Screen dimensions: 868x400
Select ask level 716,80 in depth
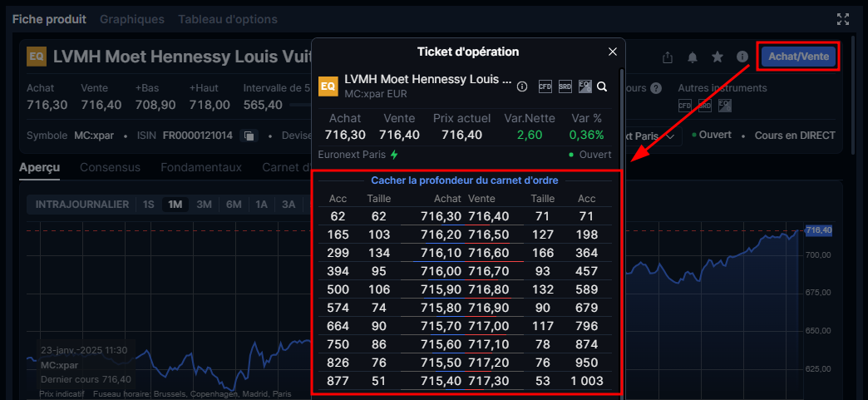pyautogui.click(x=488, y=289)
